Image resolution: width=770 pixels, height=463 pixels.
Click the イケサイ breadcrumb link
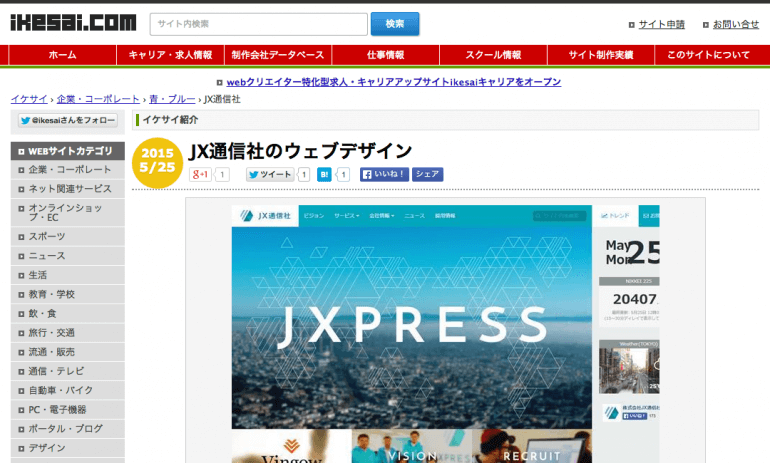(29, 99)
